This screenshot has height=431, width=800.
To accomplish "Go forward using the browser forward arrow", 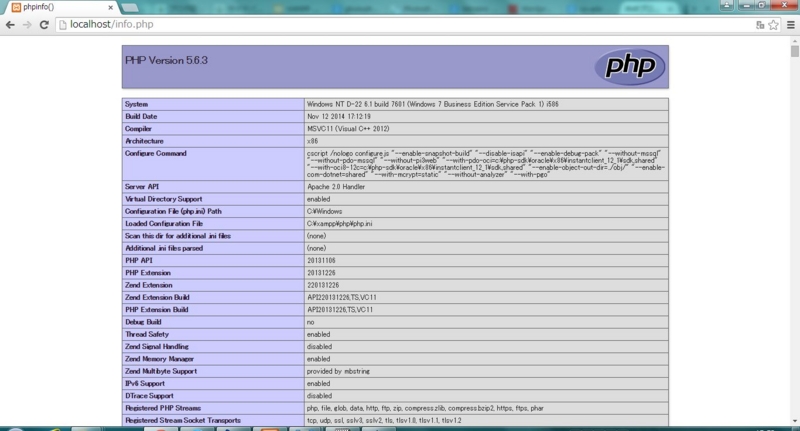I will point(27,24).
